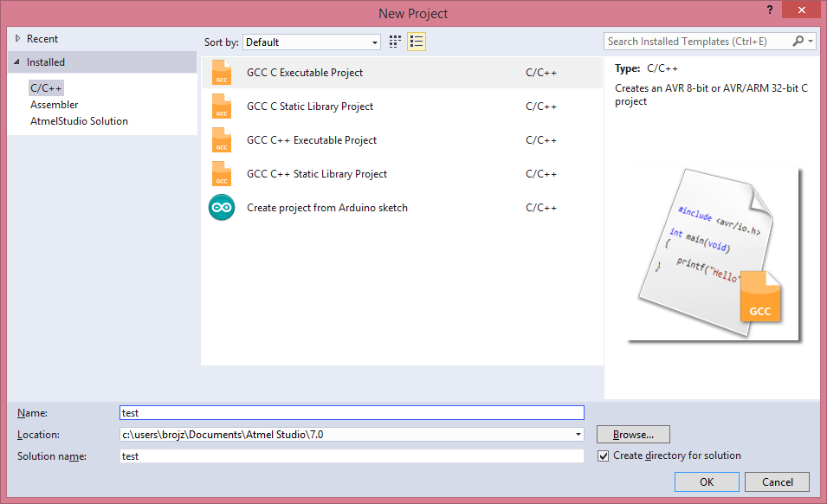Toggle Create directory for solution checkbox
Viewport: 827px width, 504px height.
603,456
